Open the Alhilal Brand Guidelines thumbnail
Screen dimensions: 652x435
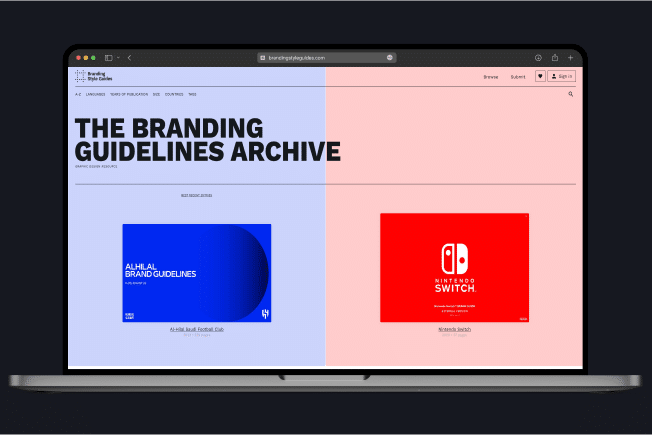197,273
